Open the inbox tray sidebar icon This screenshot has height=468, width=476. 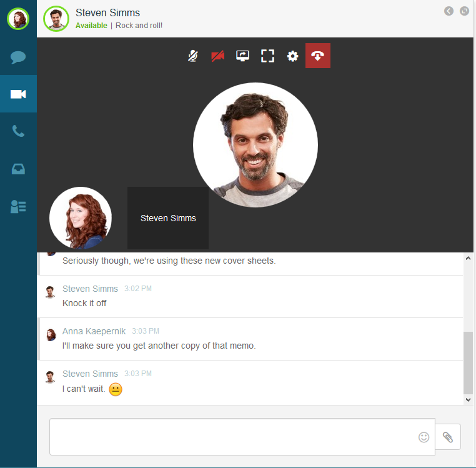(18, 169)
